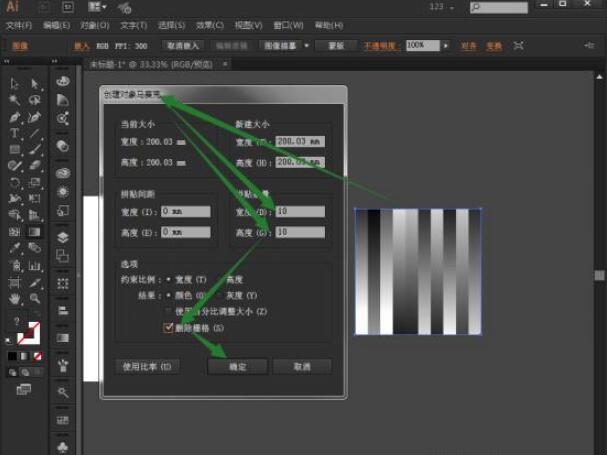Select result 灰度 (Y) radio option
607x455 pixels.
coord(220,295)
